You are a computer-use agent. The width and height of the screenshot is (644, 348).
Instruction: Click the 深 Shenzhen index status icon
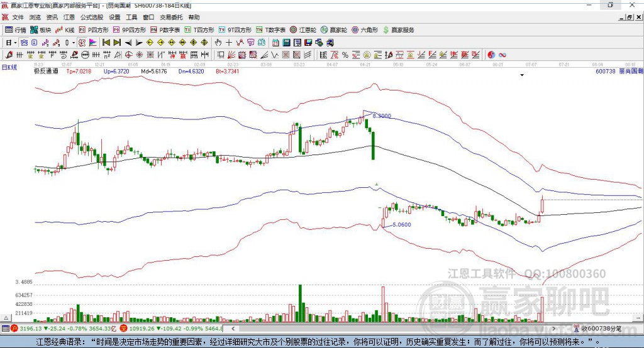click(x=123, y=329)
